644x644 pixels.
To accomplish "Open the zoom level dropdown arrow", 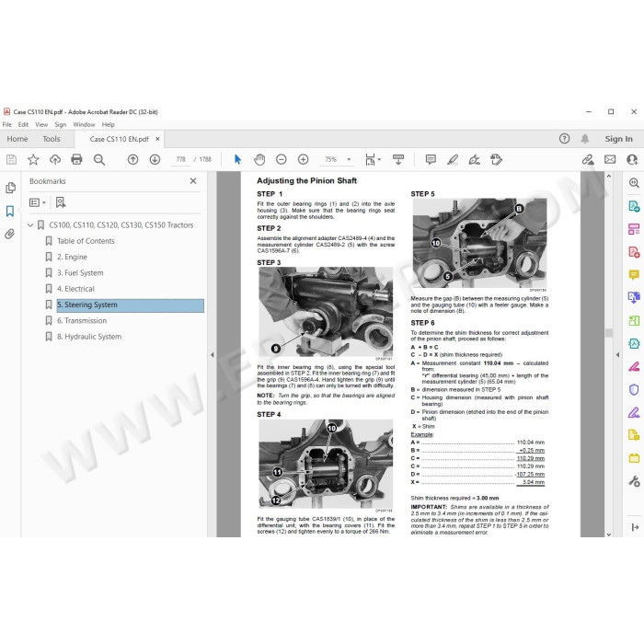I will click(x=349, y=159).
